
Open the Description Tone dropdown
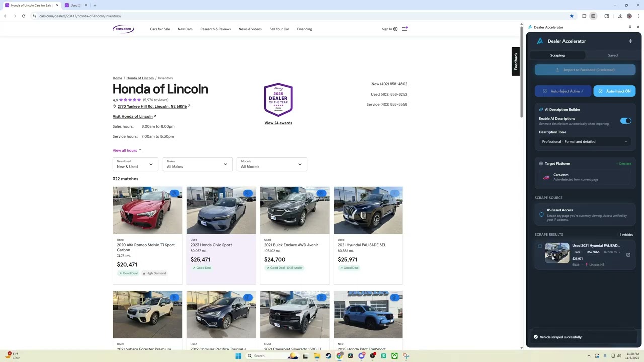click(x=585, y=141)
